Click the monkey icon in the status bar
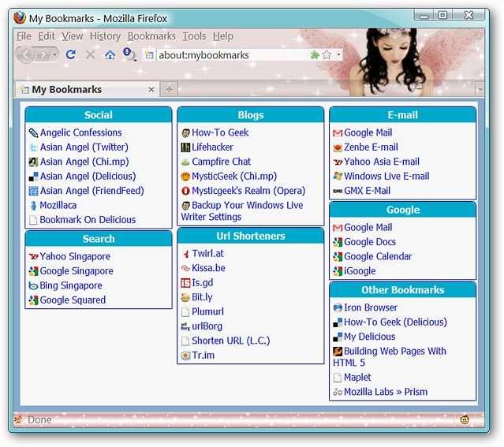The image size is (504, 447). 464,419
